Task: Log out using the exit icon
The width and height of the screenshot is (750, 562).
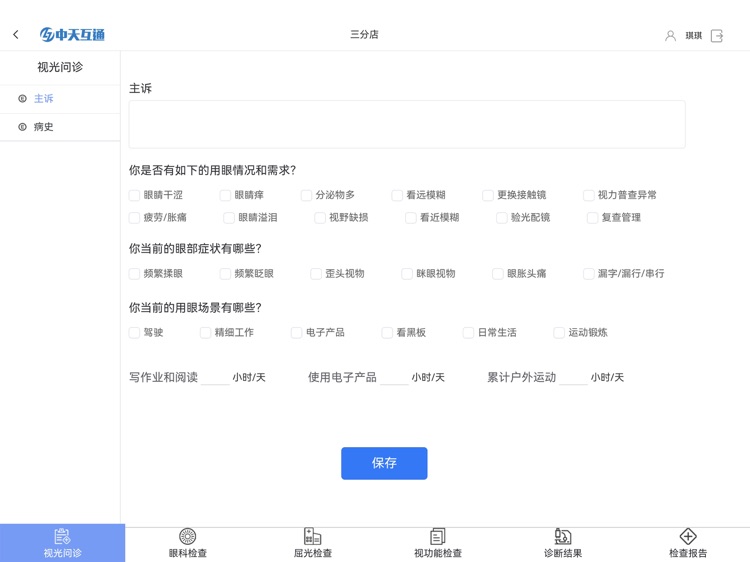Action: coord(717,35)
